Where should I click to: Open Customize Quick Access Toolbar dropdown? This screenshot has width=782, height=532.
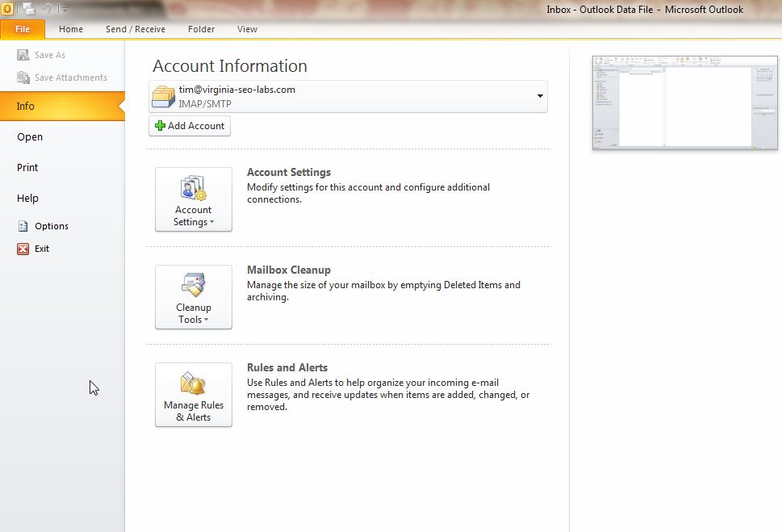point(65,10)
